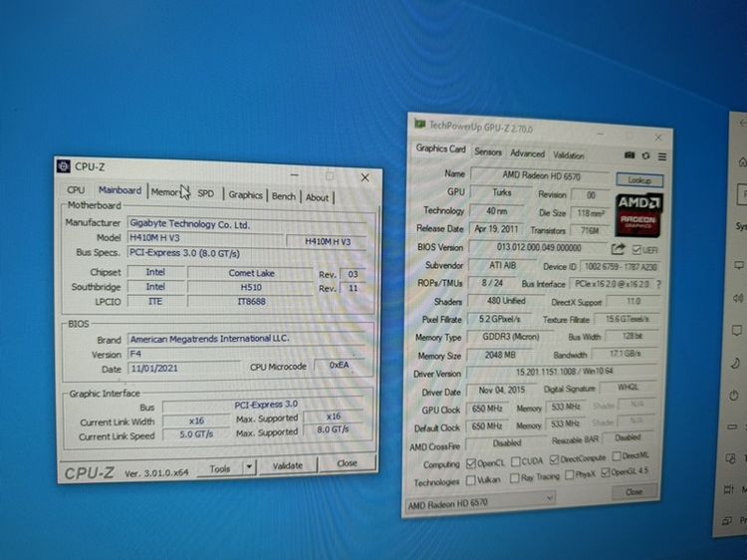Click the home icon in right-side panel
The width and height of the screenshot is (747, 560).
[x=742, y=162]
